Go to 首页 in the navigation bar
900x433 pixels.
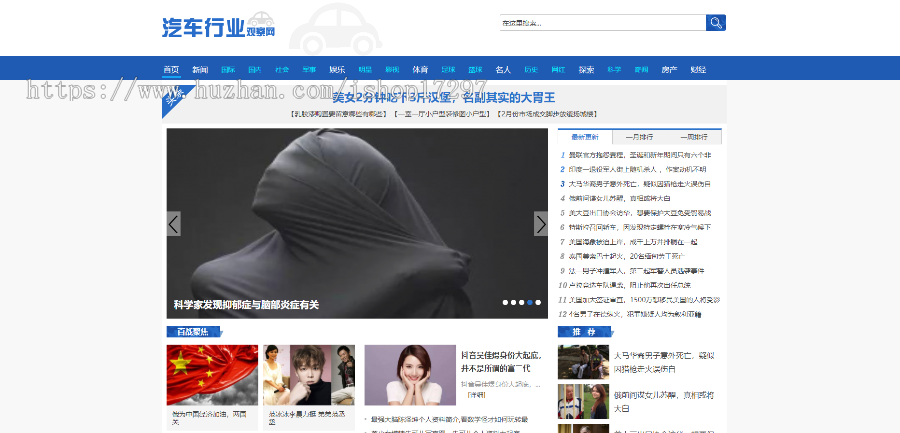171,69
